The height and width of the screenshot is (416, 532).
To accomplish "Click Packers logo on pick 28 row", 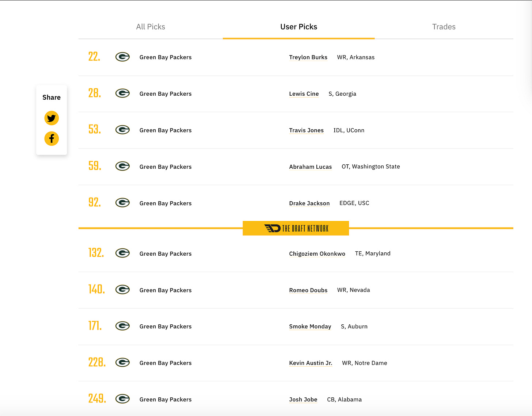I will pos(122,93).
